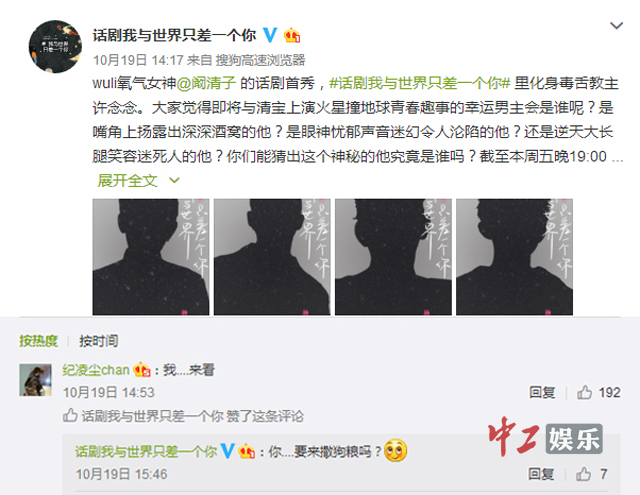Like 纪凌尘chan's comment with 192 likes
Screen dimensions: 640x495
point(598,393)
